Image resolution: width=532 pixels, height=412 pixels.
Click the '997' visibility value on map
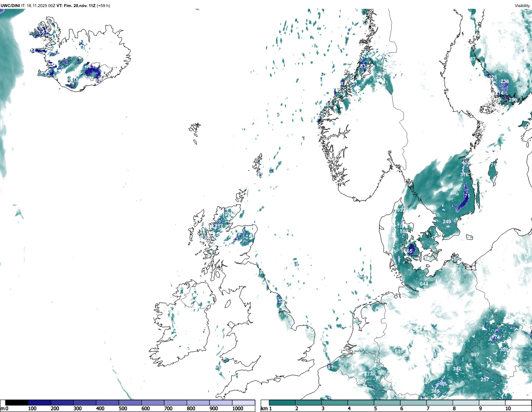[x=475, y=355]
